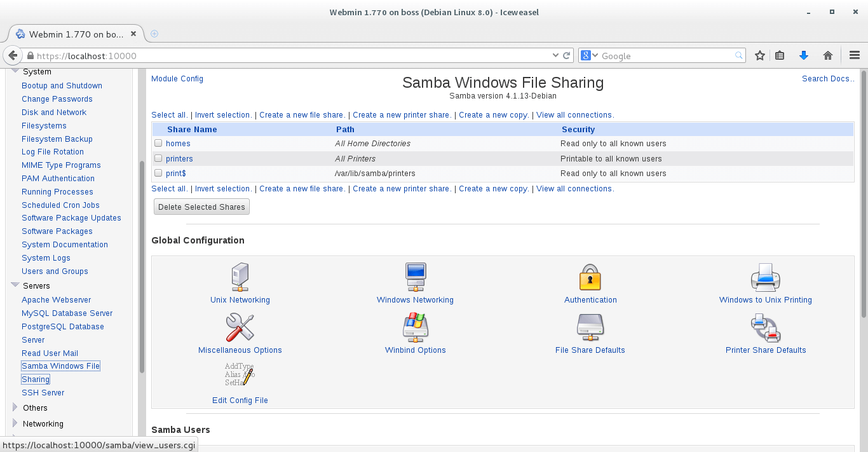Open the Iceweasel hamburger menu
Image resolution: width=868 pixels, height=452 pixels.
pyautogui.click(x=854, y=55)
